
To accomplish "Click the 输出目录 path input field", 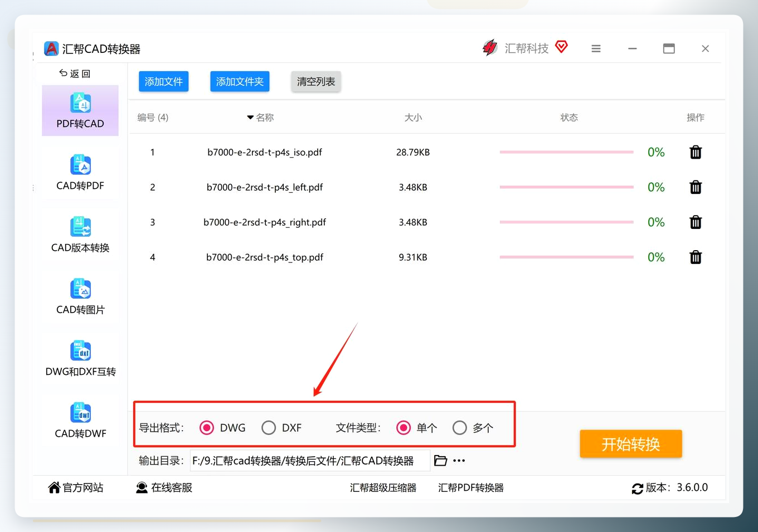I will pyautogui.click(x=310, y=461).
